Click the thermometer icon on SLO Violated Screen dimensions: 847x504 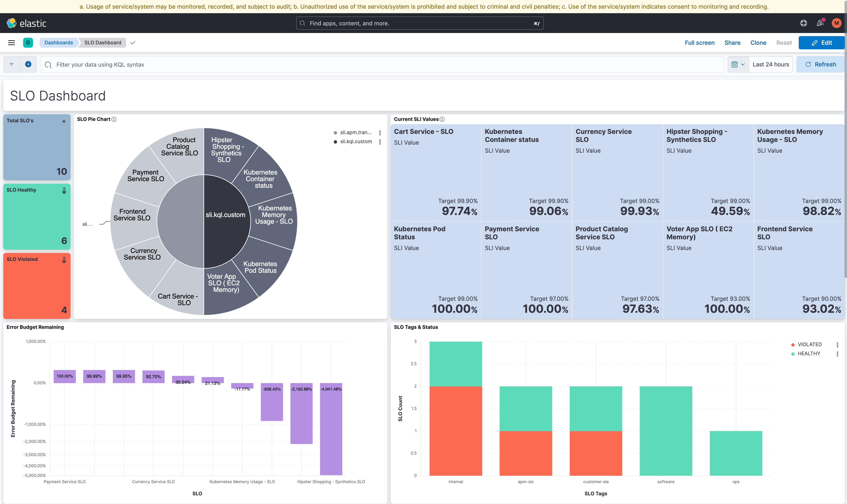pyautogui.click(x=64, y=260)
